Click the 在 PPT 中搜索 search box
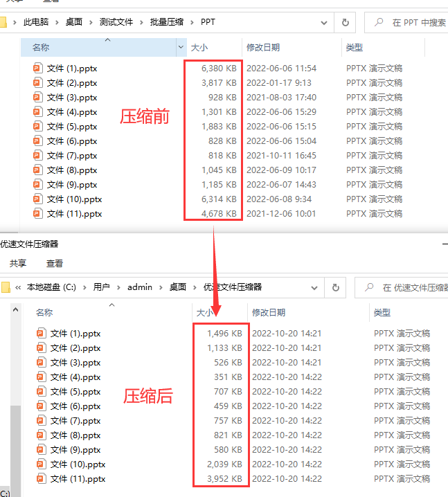Image resolution: width=448 pixels, height=497 pixels. tap(406, 23)
